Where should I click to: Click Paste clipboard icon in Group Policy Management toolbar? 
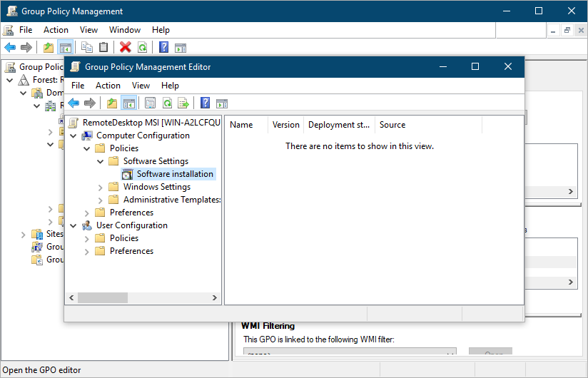103,48
